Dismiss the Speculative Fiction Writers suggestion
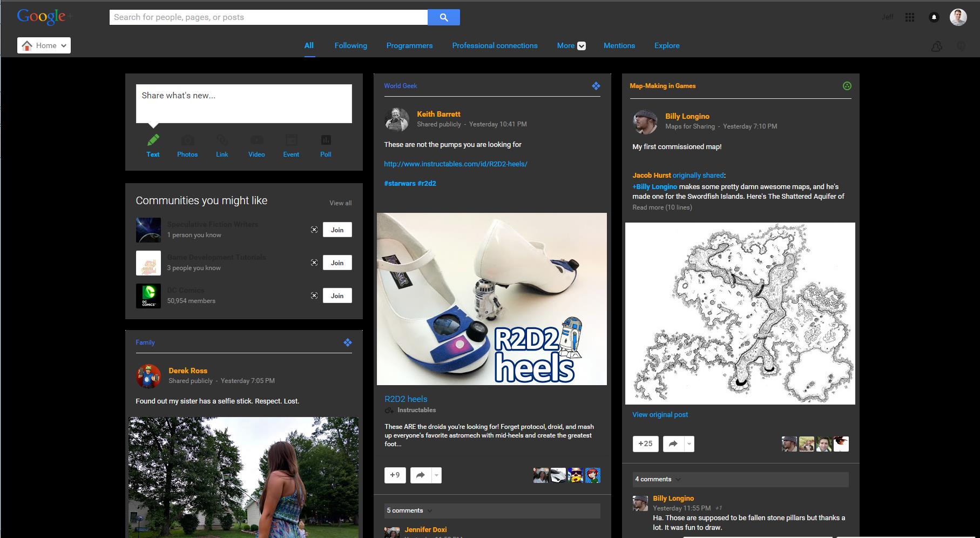This screenshot has width=980, height=538. (314, 230)
